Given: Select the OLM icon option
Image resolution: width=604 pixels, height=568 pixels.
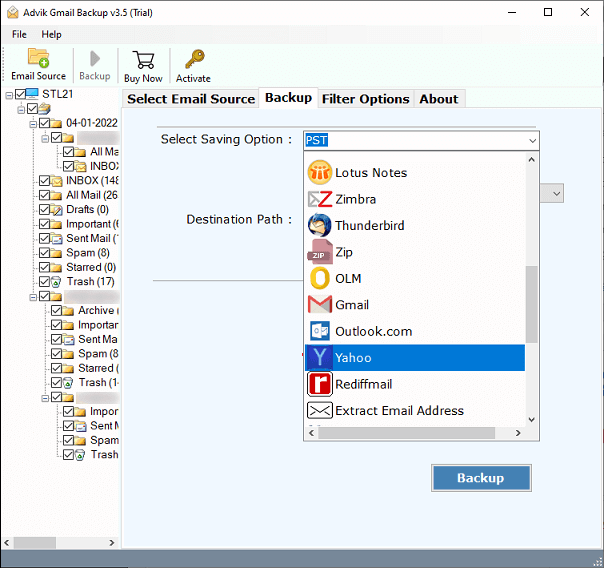Looking at the screenshot, I should [320, 278].
